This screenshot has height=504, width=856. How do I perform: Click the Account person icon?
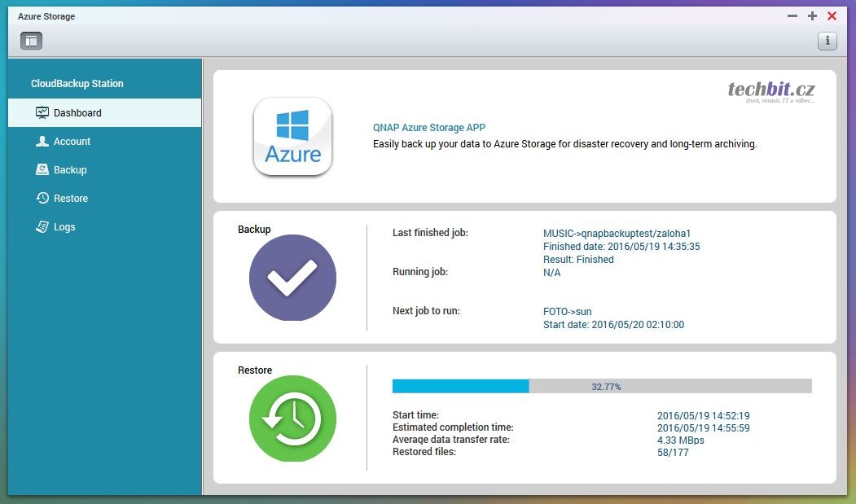tap(42, 142)
